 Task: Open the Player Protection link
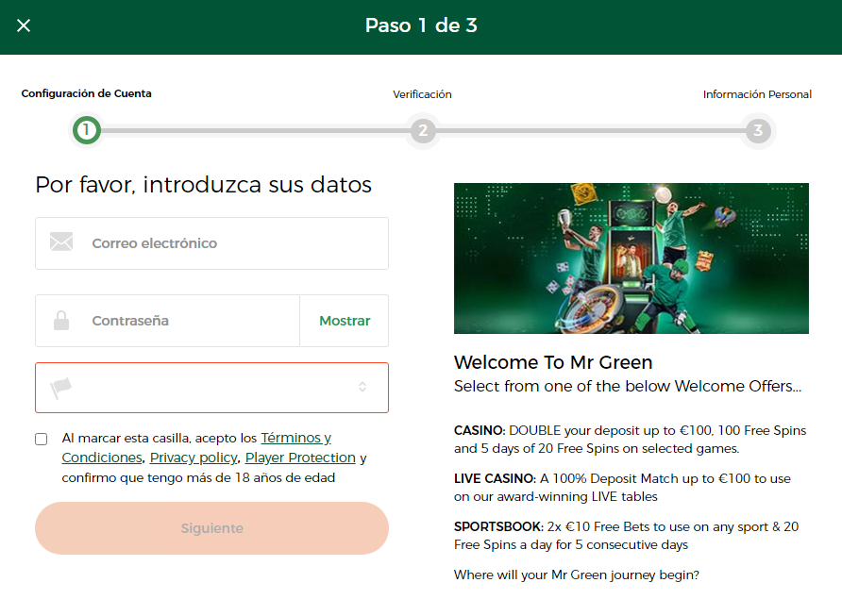300,458
